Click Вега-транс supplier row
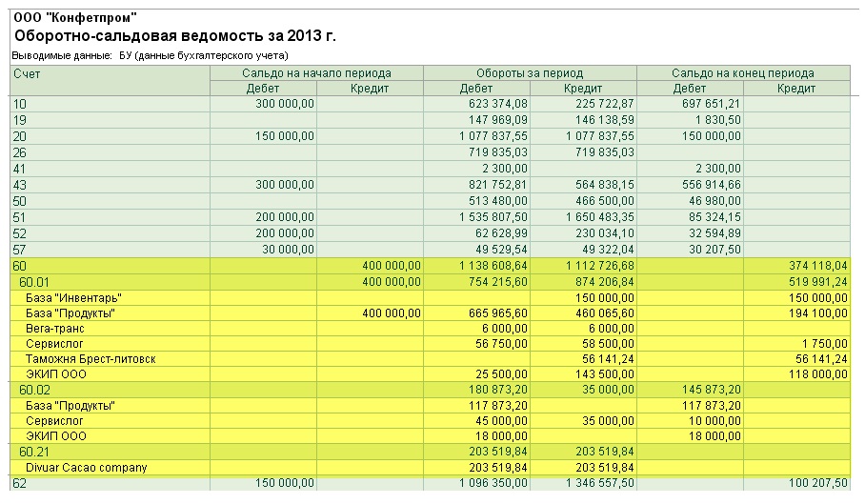 (x=431, y=329)
